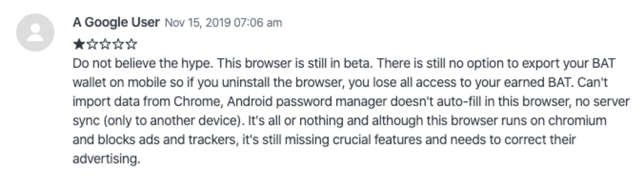Click the gray reviewer avatar icon

pyautogui.click(x=35, y=32)
